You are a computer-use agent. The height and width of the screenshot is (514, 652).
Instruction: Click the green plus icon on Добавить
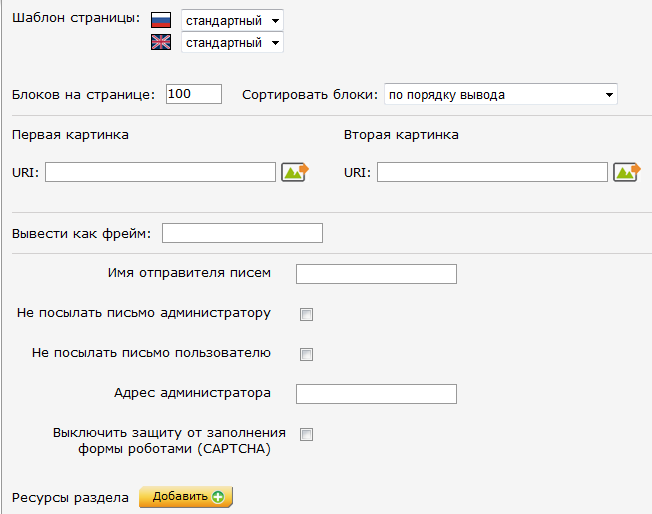(218, 497)
